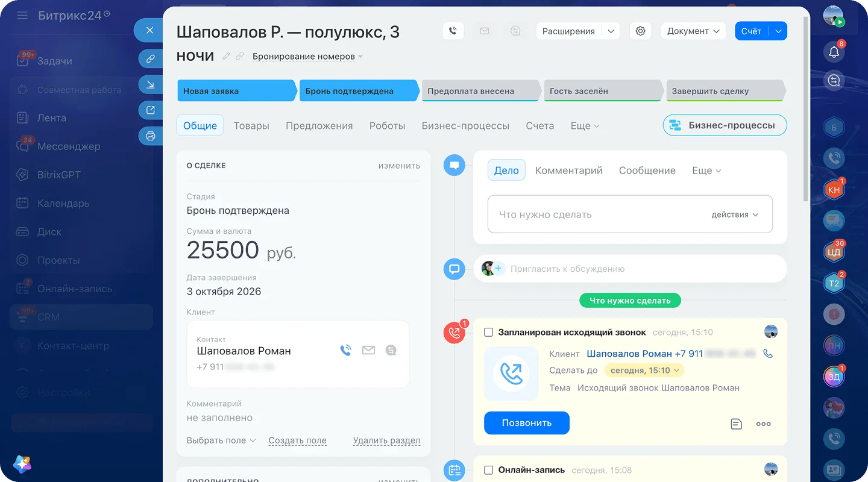Screen dimensions: 868x482
Task: Print the deal using the printer icon
Action: click(x=151, y=136)
